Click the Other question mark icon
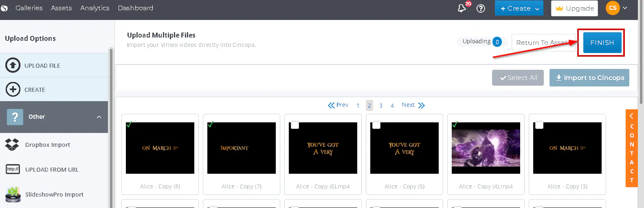Image resolution: width=644 pixels, height=208 pixels. pyautogui.click(x=15, y=117)
